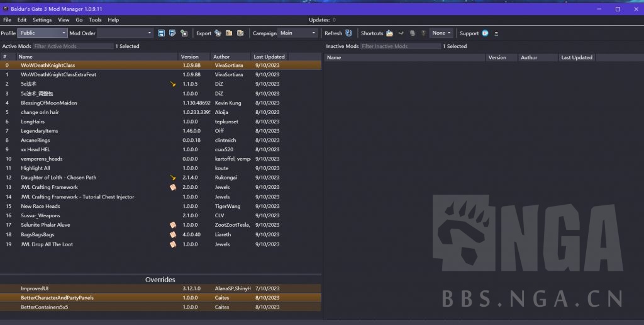
Task: Open the Edit menu
Action: click(22, 20)
